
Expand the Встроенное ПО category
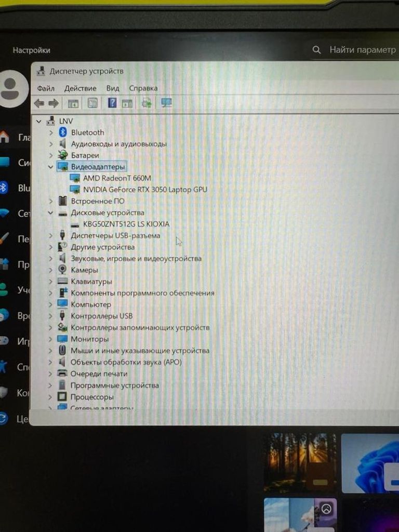coord(51,201)
